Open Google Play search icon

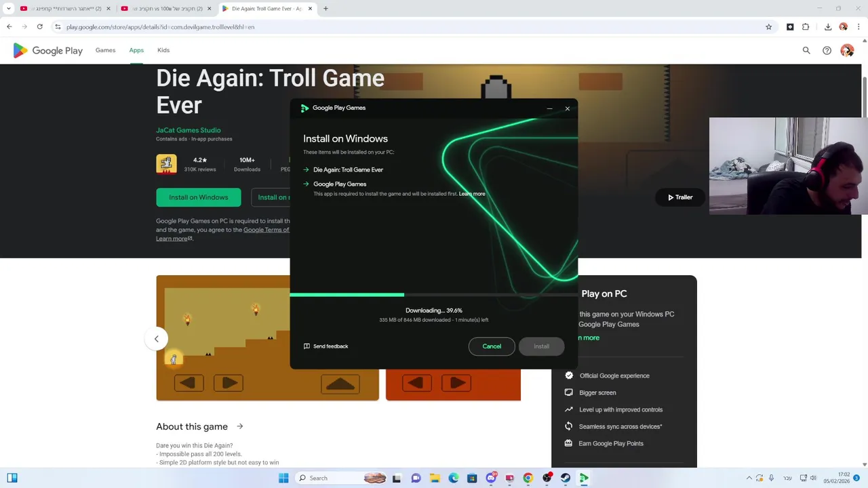[806, 50]
